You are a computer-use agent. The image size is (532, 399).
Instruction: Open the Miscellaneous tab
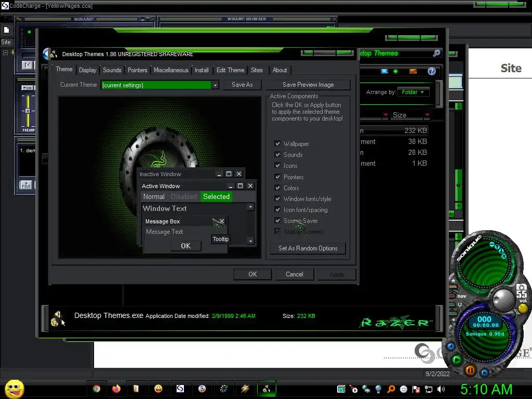point(171,70)
